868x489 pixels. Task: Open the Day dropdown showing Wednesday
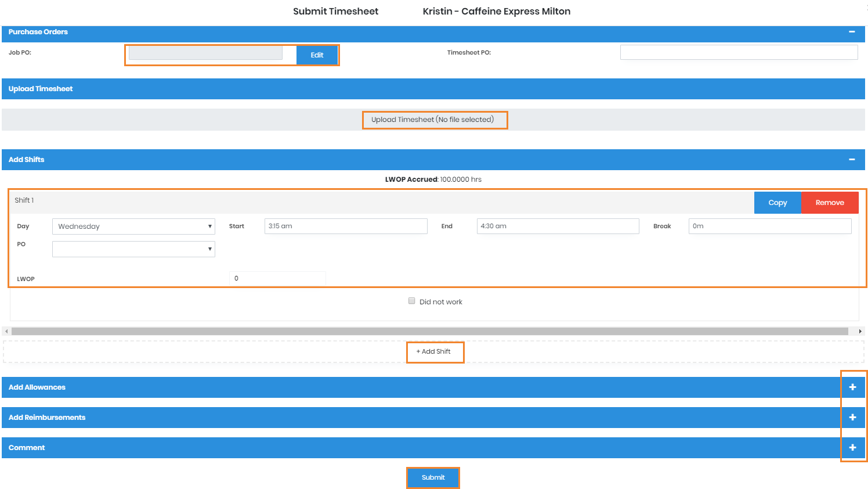coord(133,226)
